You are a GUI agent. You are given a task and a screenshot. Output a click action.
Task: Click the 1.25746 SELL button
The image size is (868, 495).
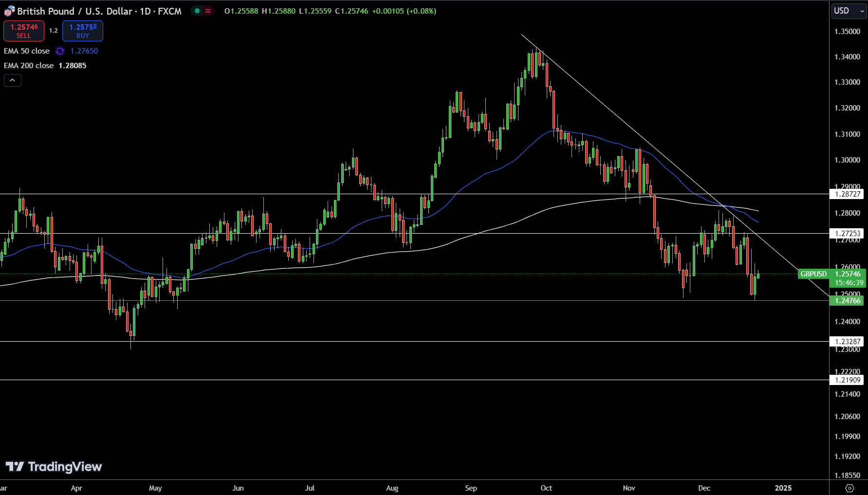coord(24,31)
